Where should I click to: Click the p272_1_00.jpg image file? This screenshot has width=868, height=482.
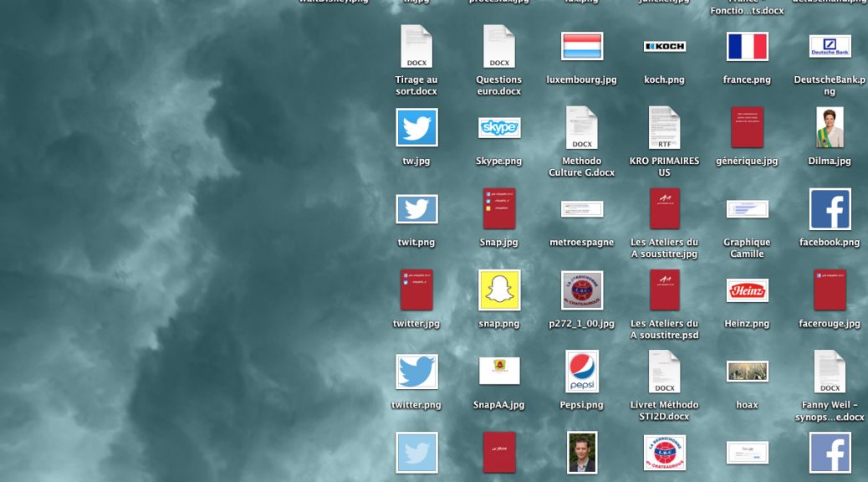pyautogui.click(x=581, y=290)
